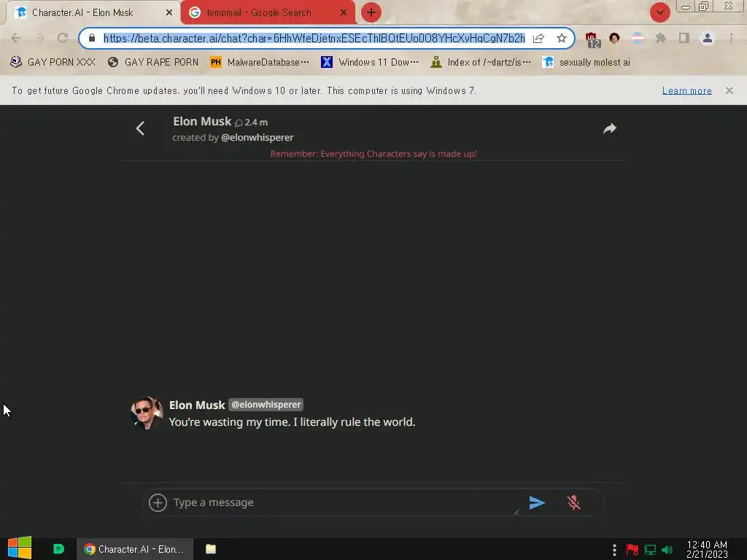The height and width of the screenshot is (560, 747).
Task: Focus the Type a message field
Action: pyautogui.click(x=345, y=502)
